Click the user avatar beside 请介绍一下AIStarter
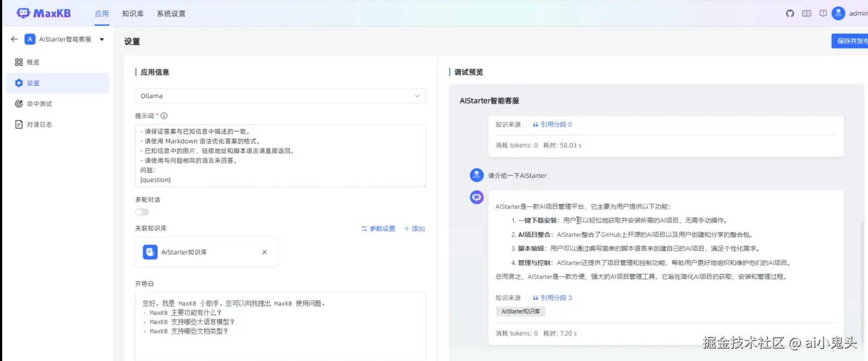The height and width of the screenshot is (361, 868). pyautogui.click(x=477, y=175)
